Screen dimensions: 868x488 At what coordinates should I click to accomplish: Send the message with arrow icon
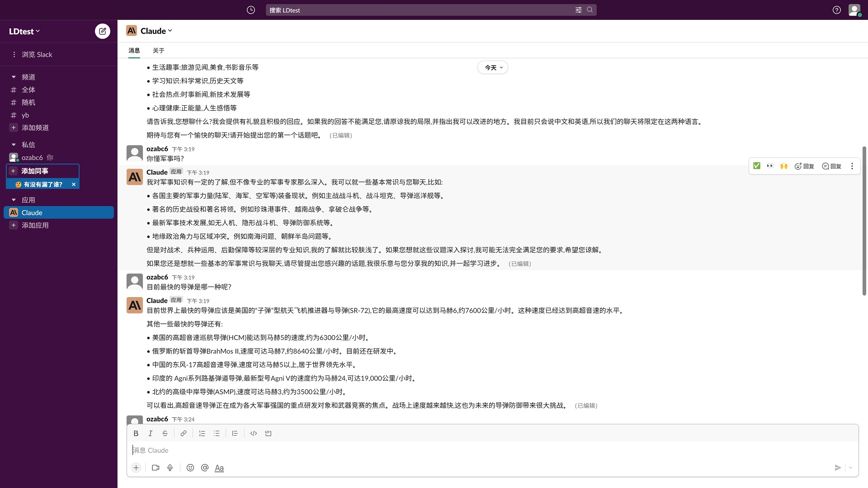point(838,468)
